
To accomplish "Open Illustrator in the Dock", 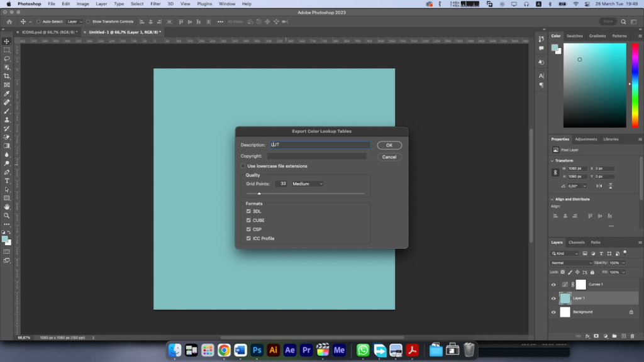I will pos(273,350).
